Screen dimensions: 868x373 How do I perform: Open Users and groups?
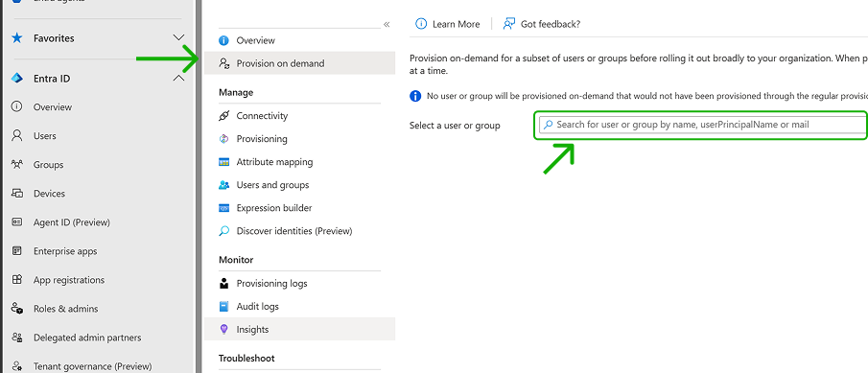click(272, 185)
